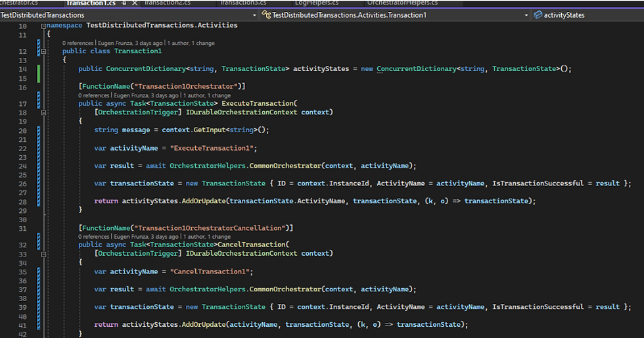Click 'InstanceId' on line 26

[349, 184]
